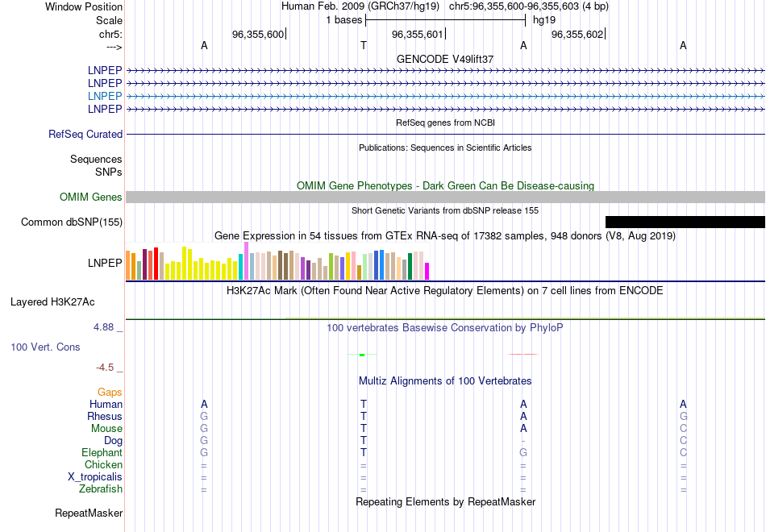
Task: Click the black dbSNP variant block
Action: click(685, 222)
